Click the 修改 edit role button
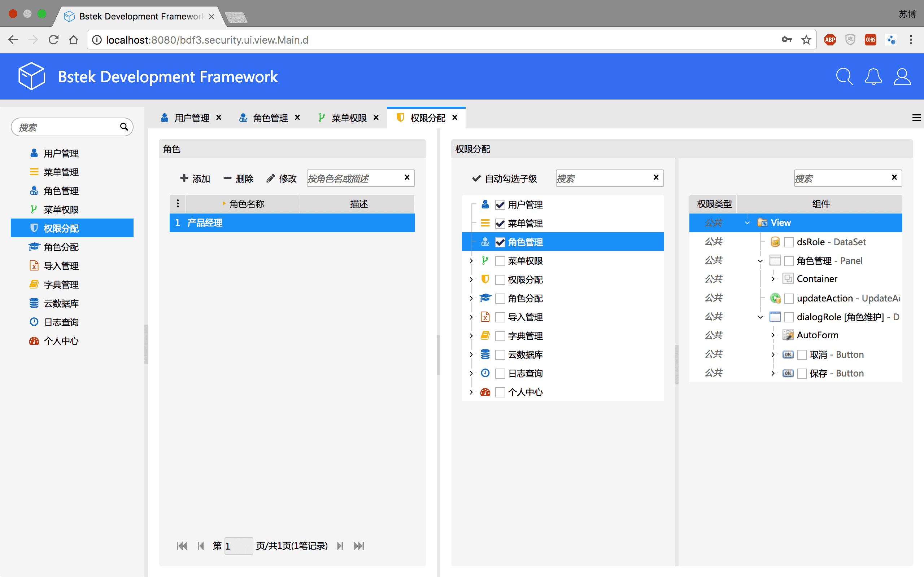The height and width of the screenshot is (577, 924). [282, 178]
